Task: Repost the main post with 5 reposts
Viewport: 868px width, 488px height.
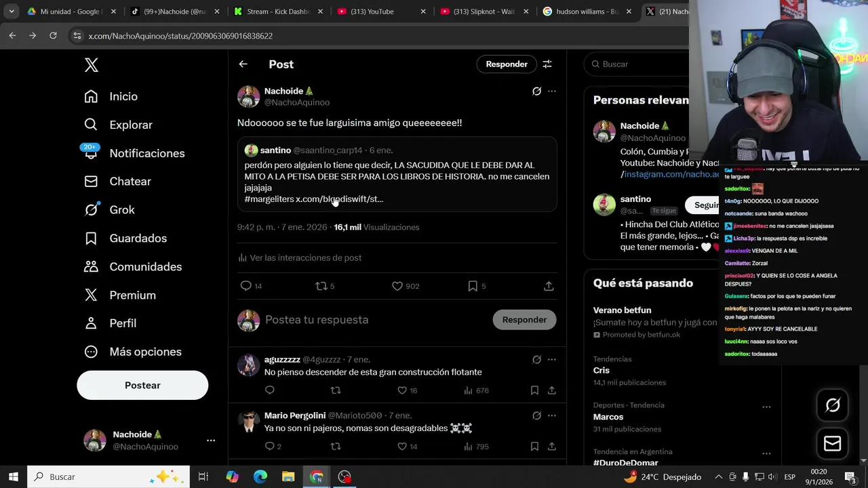Action: tap(321, 286)
